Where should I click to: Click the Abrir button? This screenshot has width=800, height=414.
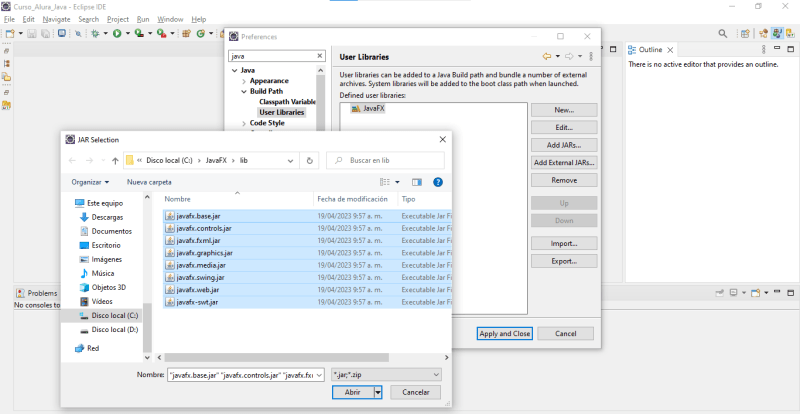[x=353, y=393]
